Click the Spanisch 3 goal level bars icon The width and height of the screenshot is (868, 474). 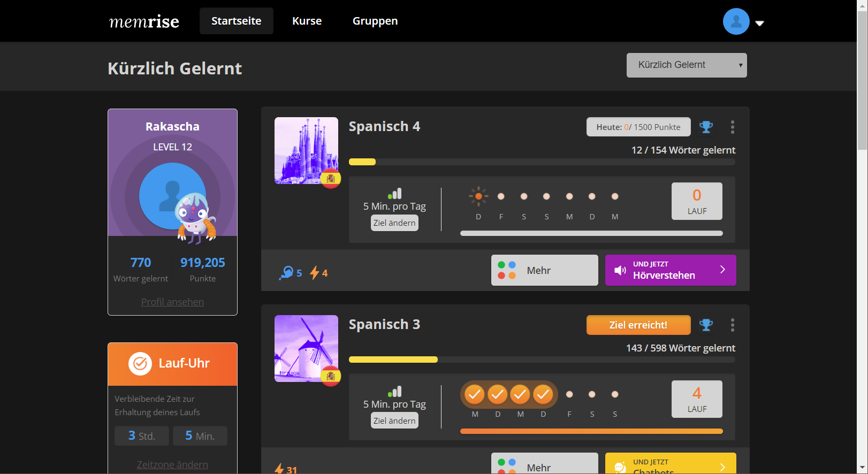[x=395, y=392]
